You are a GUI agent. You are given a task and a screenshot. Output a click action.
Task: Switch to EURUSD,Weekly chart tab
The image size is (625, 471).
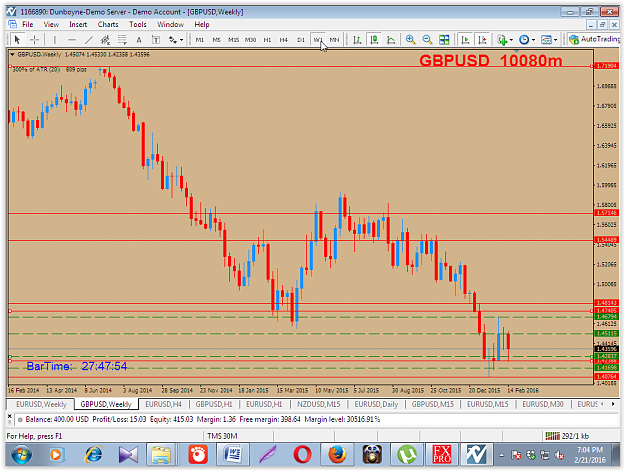click(x=41, y=404)
